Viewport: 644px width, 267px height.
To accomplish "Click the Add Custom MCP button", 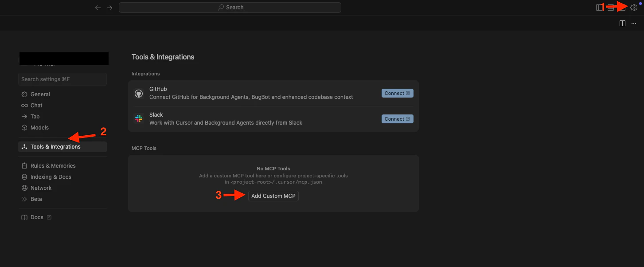I will pos(273,196).
